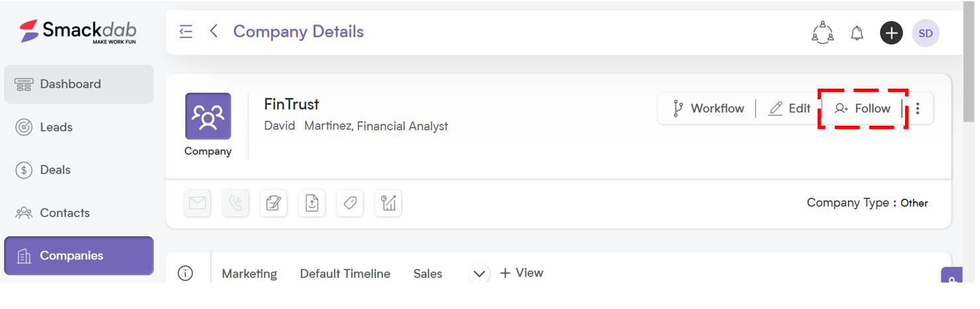The width and height of the screenshot is (980, 309).
Task: Open the notifications bell
Action: tap(857, 33)
